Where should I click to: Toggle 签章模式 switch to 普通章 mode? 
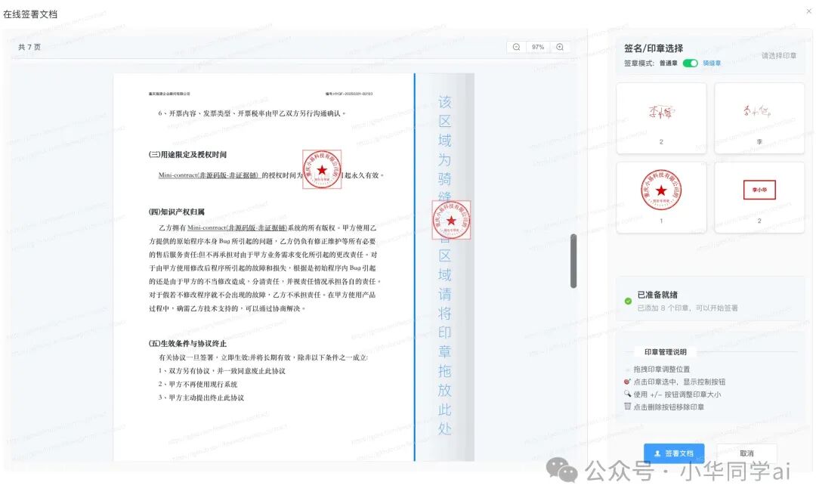(x=689, y=63)
